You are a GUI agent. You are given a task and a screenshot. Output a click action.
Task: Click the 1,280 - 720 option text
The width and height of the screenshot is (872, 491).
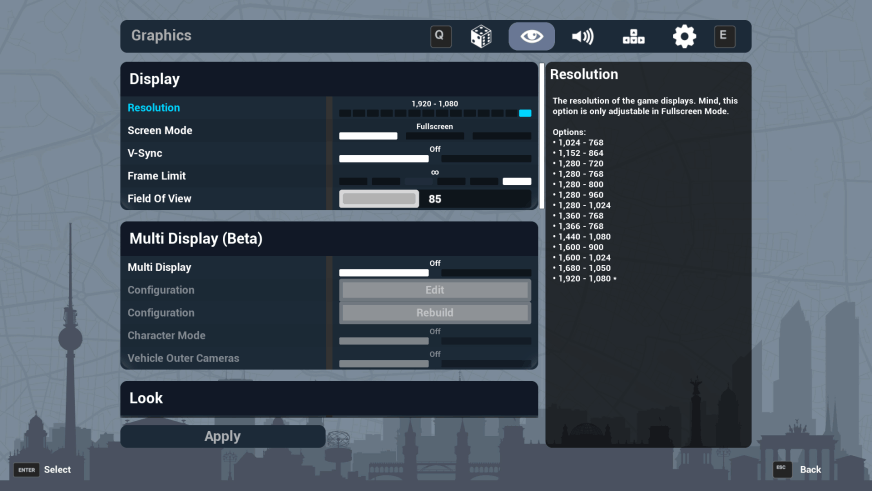(581, 164)
